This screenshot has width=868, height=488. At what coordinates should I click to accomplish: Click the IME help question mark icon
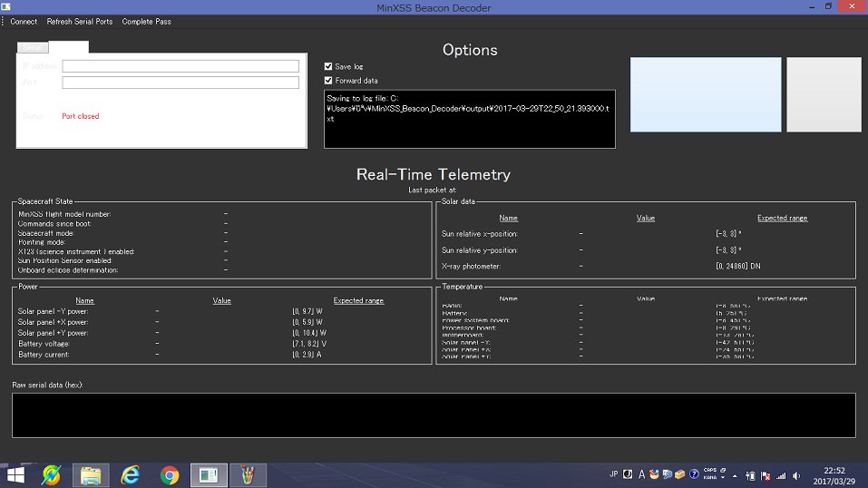tap(694, 474)
